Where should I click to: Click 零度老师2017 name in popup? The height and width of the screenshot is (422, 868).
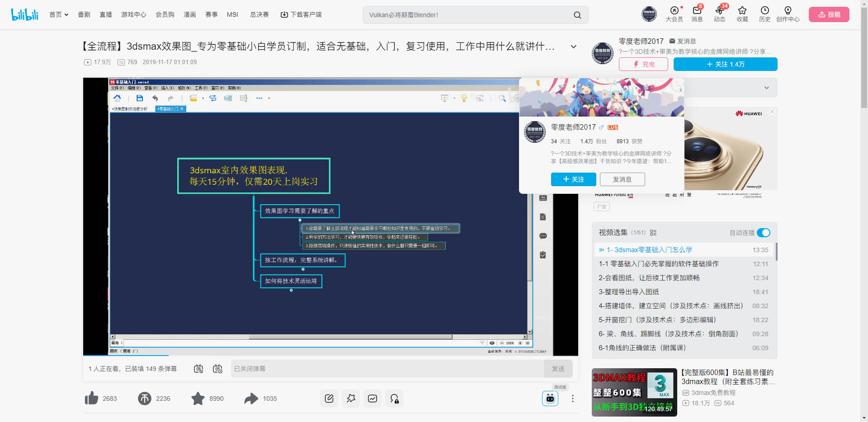573,127
